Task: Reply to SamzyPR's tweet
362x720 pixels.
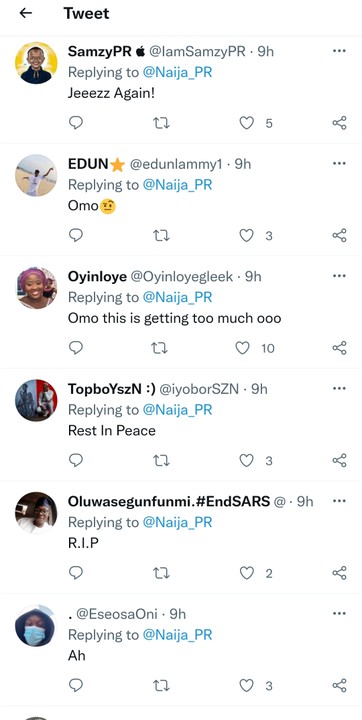Action: [x=76, y=123]
